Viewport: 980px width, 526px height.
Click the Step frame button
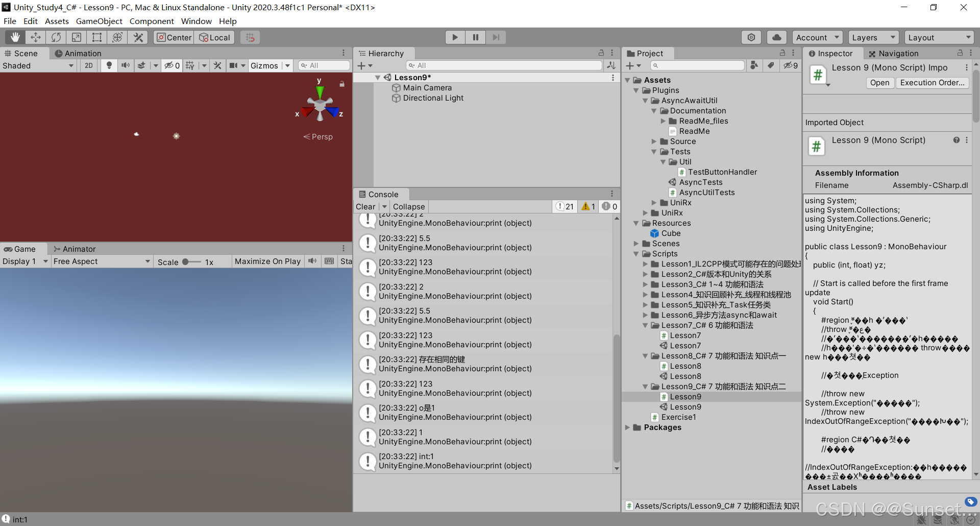pyautogui.click(x=496, y=37)
